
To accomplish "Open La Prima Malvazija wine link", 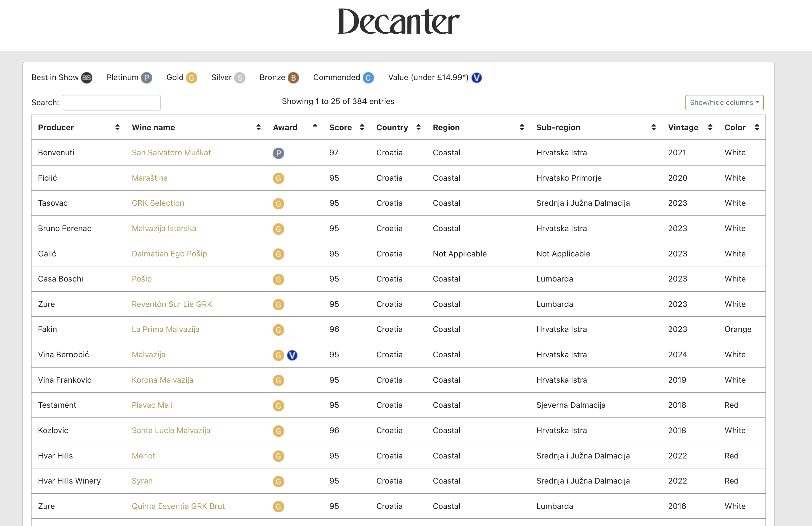I will pyautogui.click(x=165, y=329).
